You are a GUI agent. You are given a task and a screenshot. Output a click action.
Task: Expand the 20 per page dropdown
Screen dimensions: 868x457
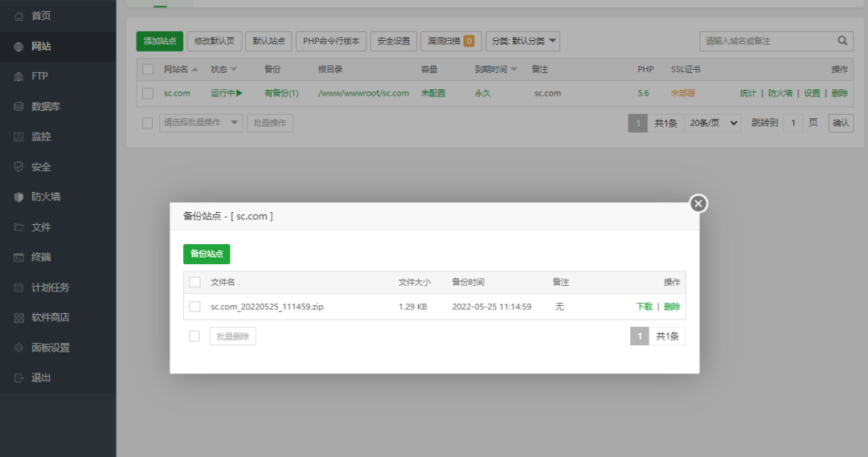click(711, 123)
